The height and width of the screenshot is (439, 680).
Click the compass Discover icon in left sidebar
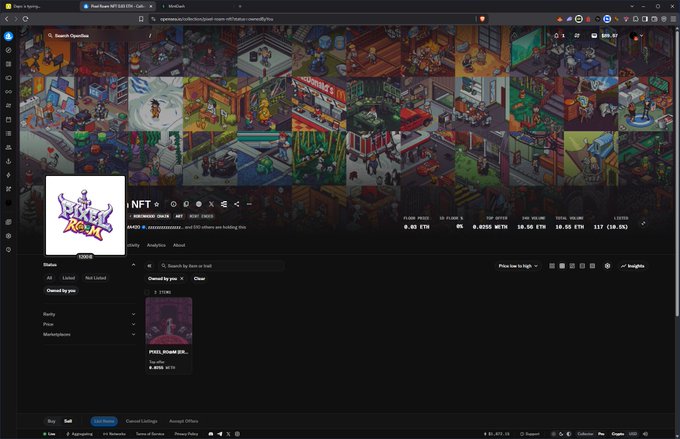coord(8,50)
